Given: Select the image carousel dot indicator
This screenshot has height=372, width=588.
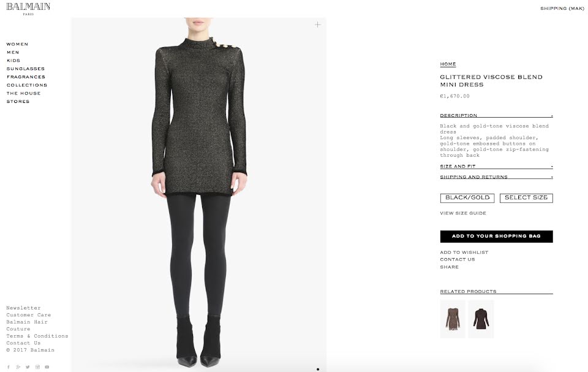Looking at the screenshot, I should pyautogui.click(x=318, y=370).
